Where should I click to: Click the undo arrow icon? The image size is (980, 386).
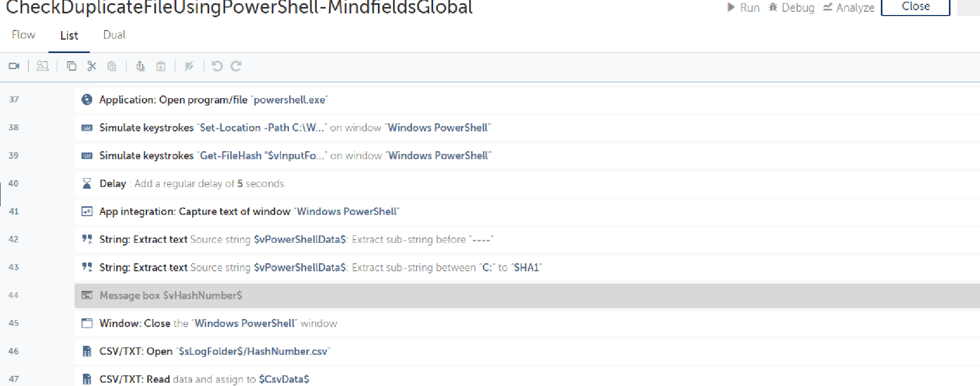[217, 66]
